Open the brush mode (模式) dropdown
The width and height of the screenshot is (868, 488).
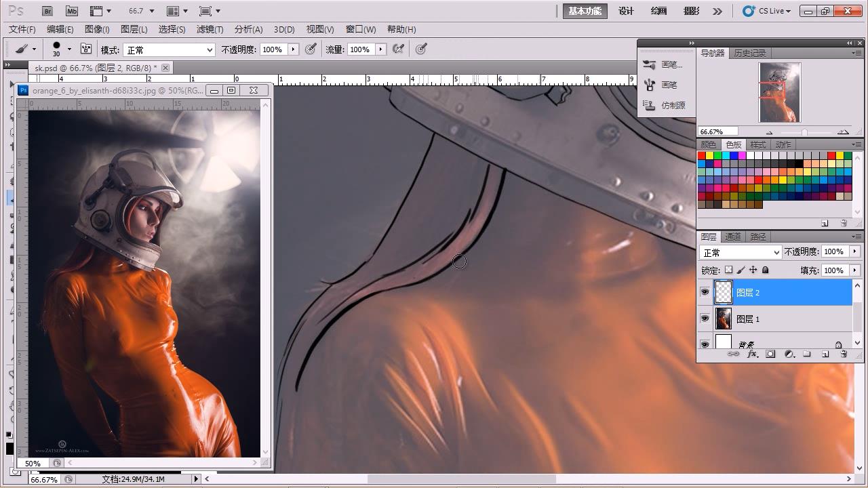click(168, 49)
